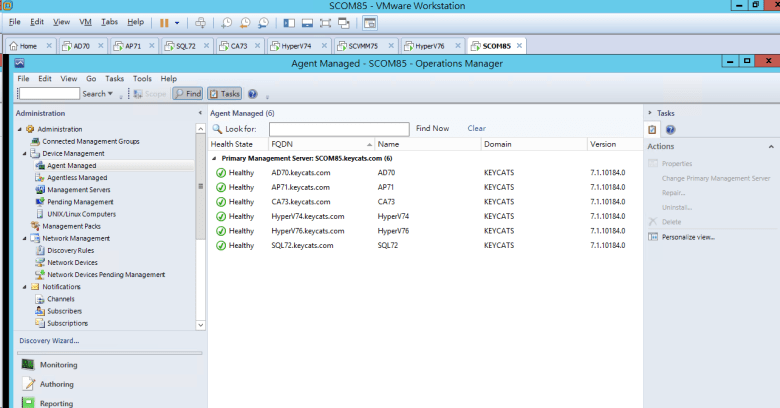Click the Look for input field
Screen dimensions: 780x408
coord(338,129)
